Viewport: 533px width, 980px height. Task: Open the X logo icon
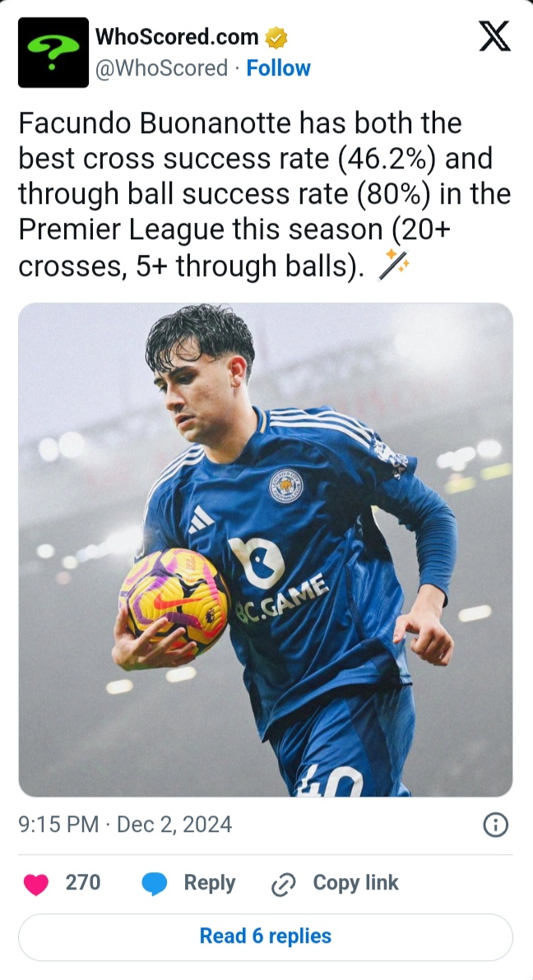495,35
